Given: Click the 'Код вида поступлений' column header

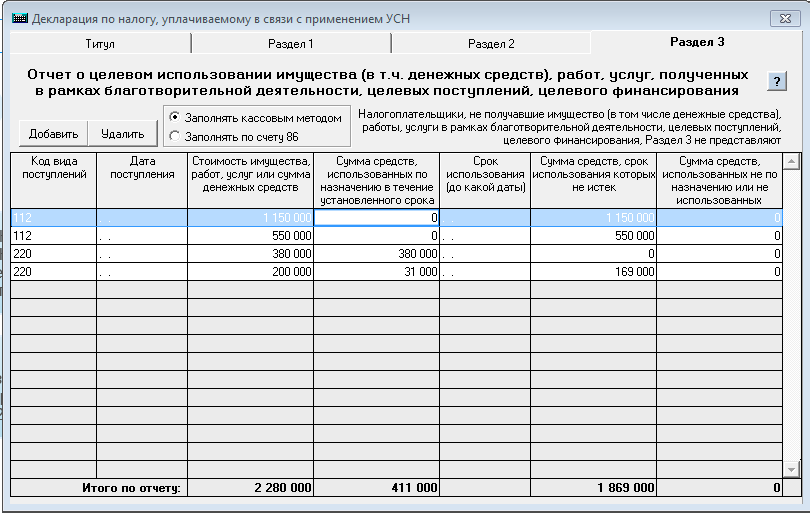Looking at the screenshot, I should (53, 168).
